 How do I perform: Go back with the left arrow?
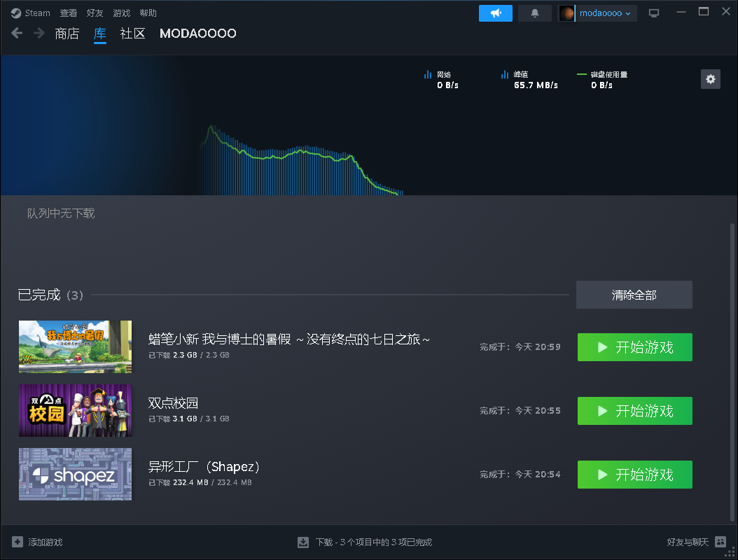(17, 34)
